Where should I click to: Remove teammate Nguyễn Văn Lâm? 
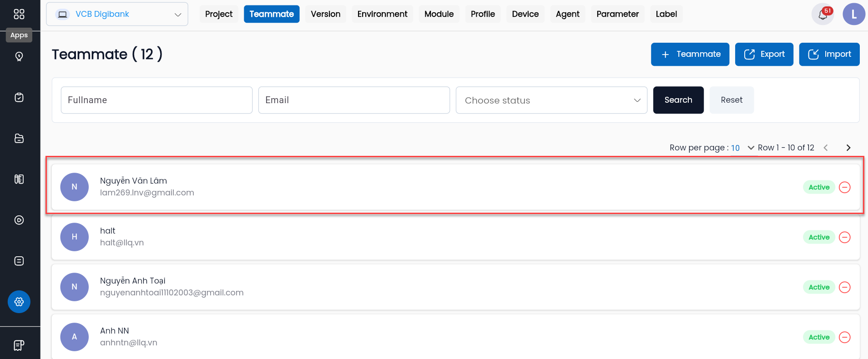point(845,187)
